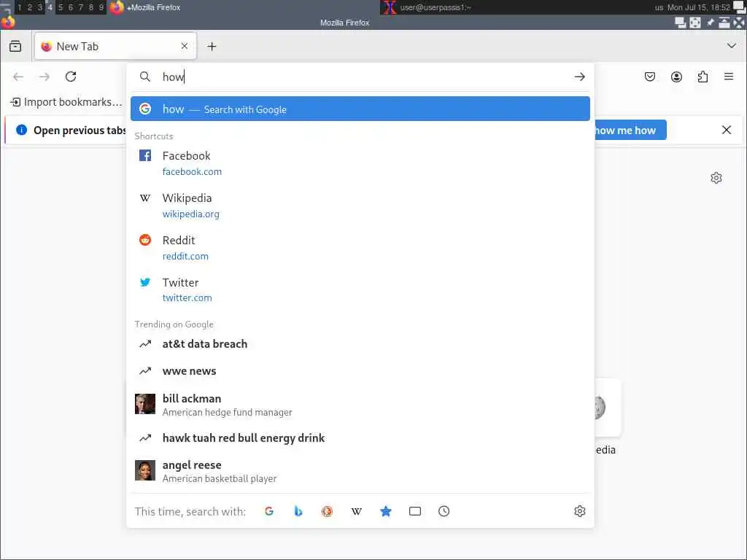The width and height of the screenshot is (747, 560).
Task: Search this time with Google icon
Action: (x=269, y=511)
